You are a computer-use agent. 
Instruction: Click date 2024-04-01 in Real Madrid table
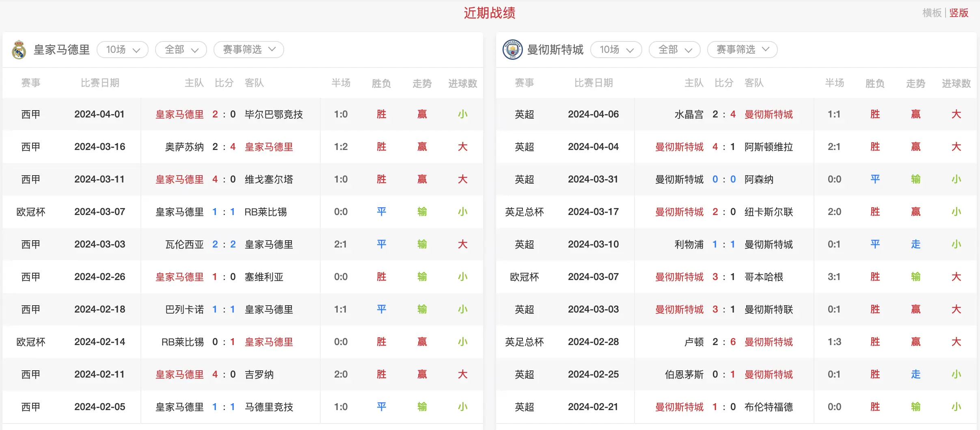coord(99,114)
